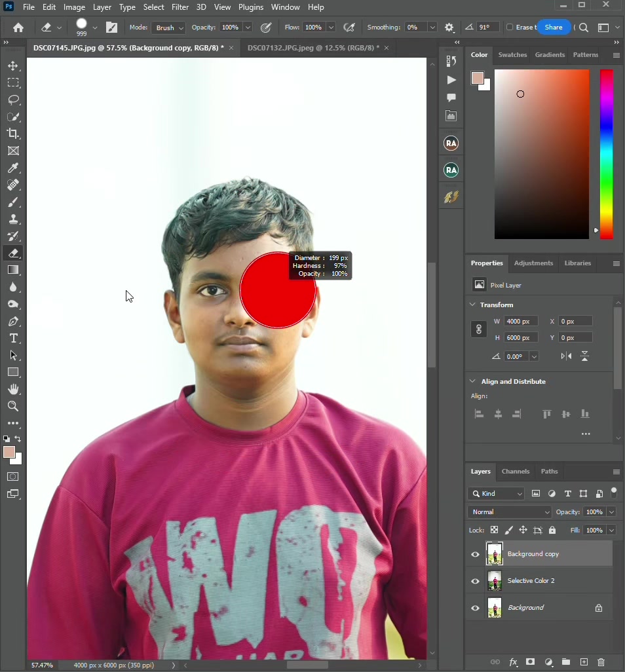Open brush settings gear in options bar

[x=449, y=28]
